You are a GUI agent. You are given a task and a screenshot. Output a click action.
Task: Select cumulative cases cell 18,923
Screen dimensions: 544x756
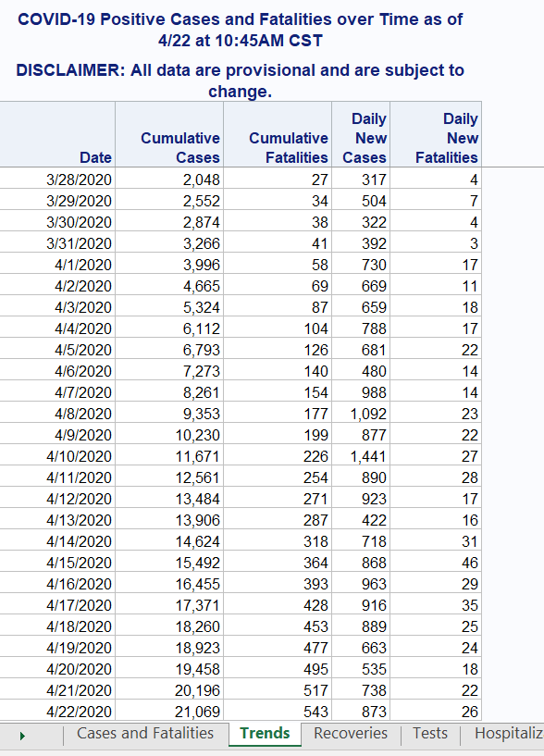pos(169,647)
